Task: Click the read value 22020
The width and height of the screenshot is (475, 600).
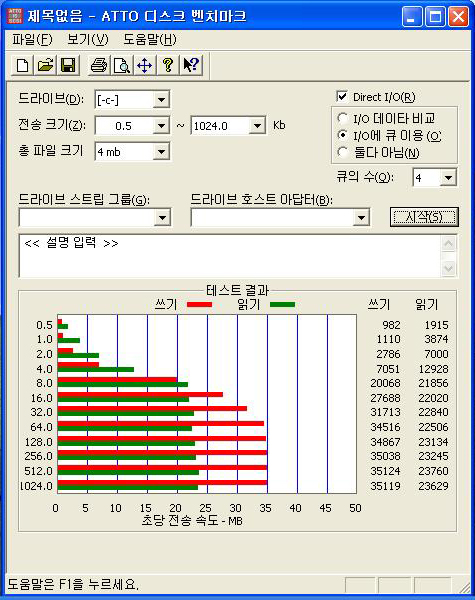Action: (433, 398)
